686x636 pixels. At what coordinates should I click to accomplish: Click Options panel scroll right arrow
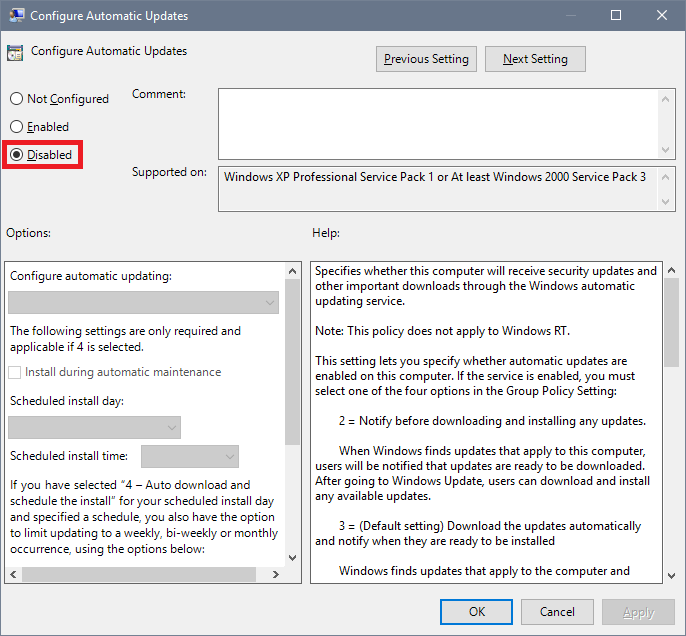coord(276,574)
